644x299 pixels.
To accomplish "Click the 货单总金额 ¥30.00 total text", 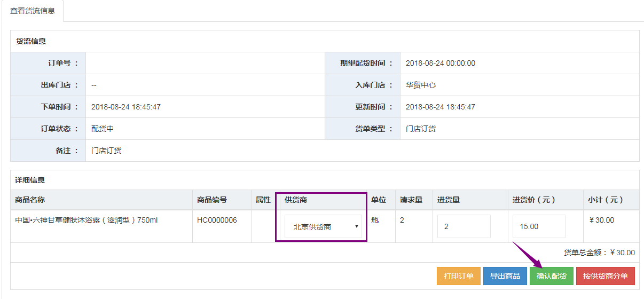I will 599,253.
